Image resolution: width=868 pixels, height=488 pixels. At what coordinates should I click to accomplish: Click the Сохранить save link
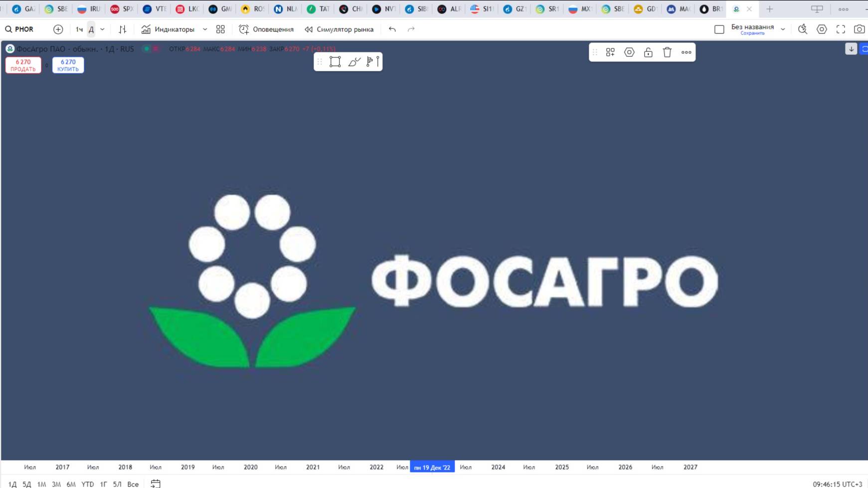coord(752,33)
